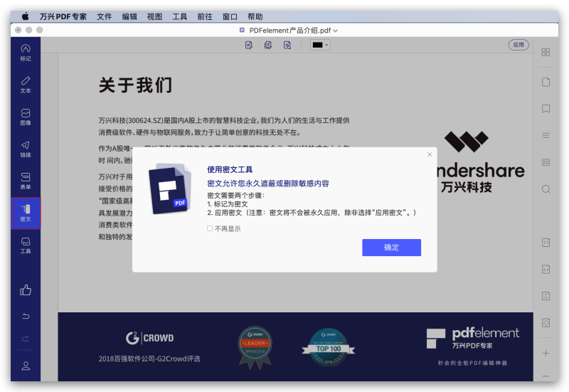This screenshot has height=392, width=569.
Task: Click the 使用密文工具 dialog title
Action: point(230,169)
